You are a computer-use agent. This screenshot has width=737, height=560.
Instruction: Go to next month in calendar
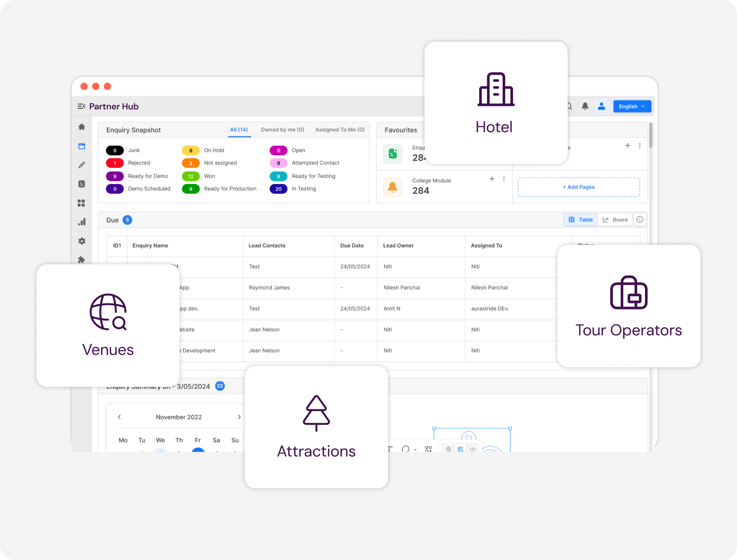239,417
